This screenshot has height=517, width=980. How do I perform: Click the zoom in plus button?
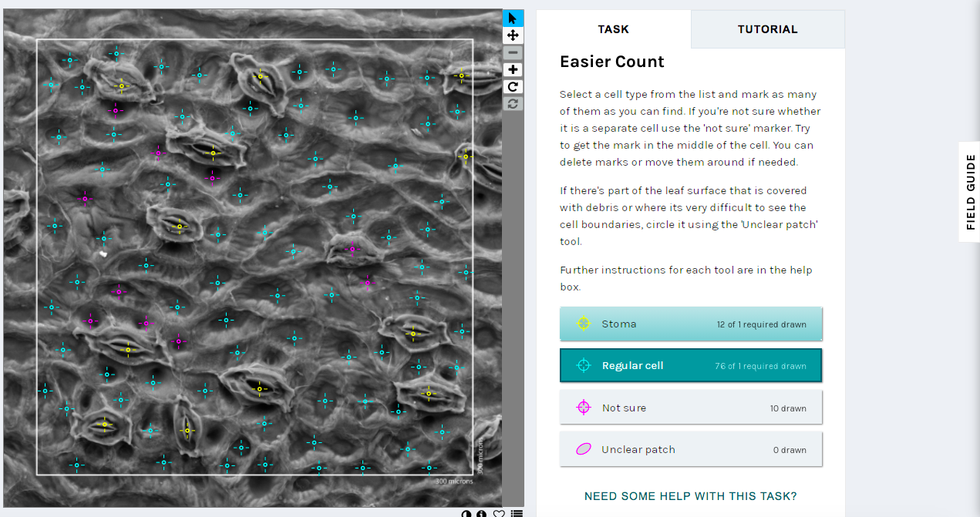click(x=513, y=69)
